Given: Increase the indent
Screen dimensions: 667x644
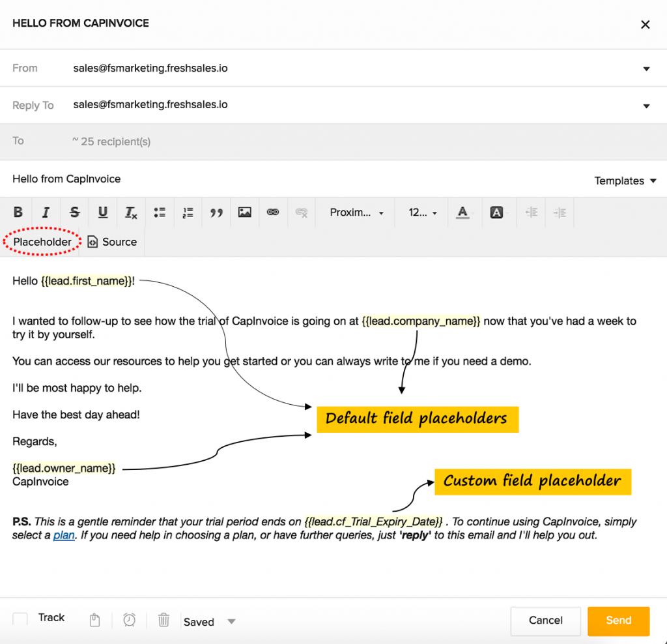Looking at the screenshot, I should 560,212.
